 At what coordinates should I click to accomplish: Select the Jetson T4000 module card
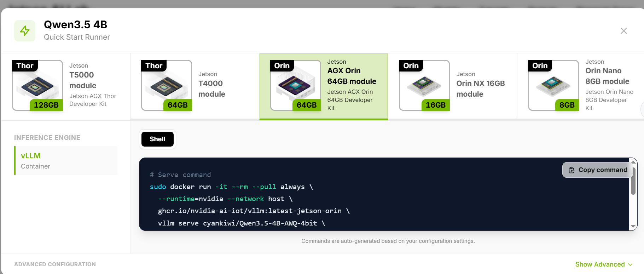pyautogui.click(x=195, y=86)
